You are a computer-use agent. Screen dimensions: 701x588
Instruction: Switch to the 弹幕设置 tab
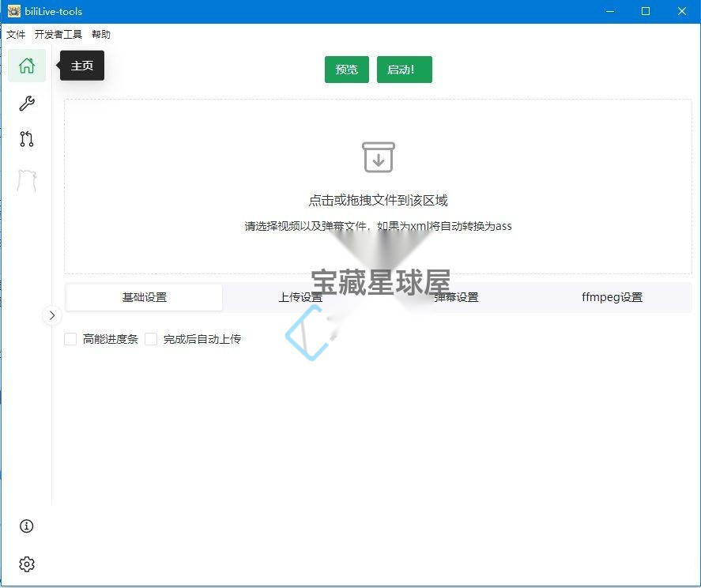457,297
